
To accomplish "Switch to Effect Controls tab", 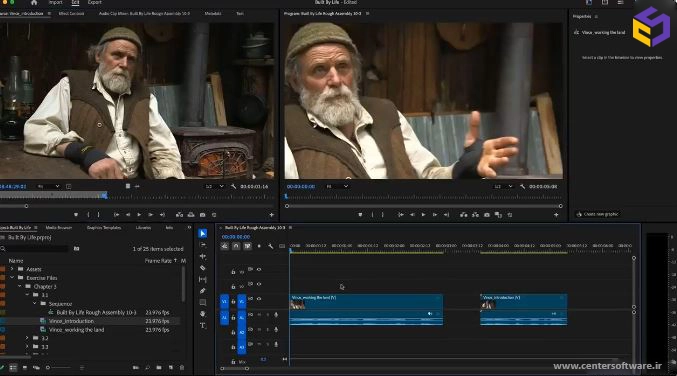I will click(x=71, y=14).
